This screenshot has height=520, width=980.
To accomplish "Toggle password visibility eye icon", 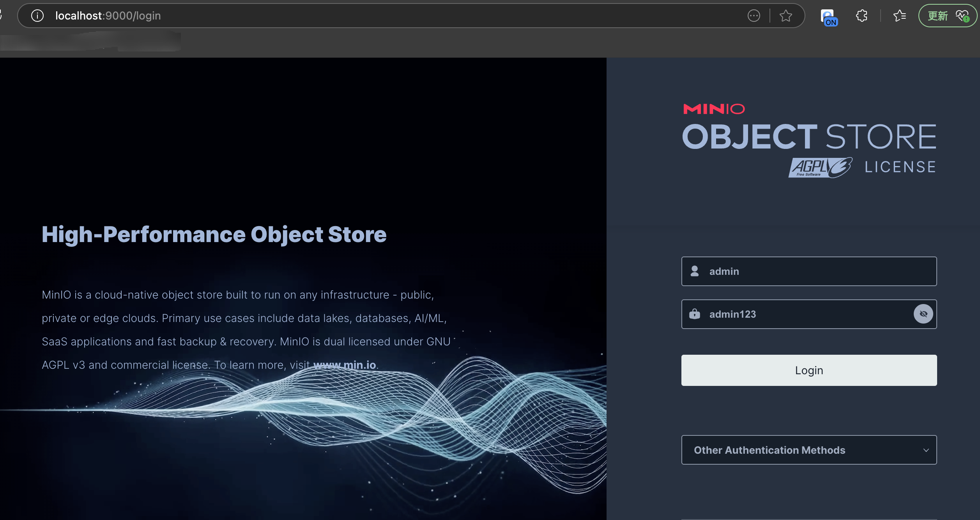I will (923, 314).
